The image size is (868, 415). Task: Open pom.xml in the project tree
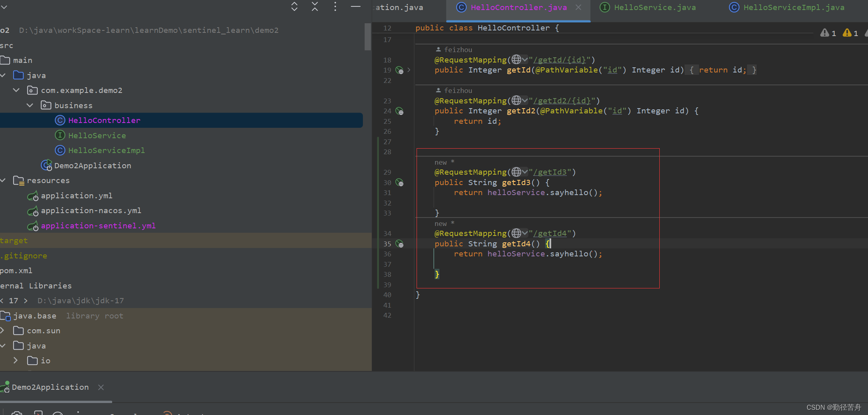click(16, 271)
